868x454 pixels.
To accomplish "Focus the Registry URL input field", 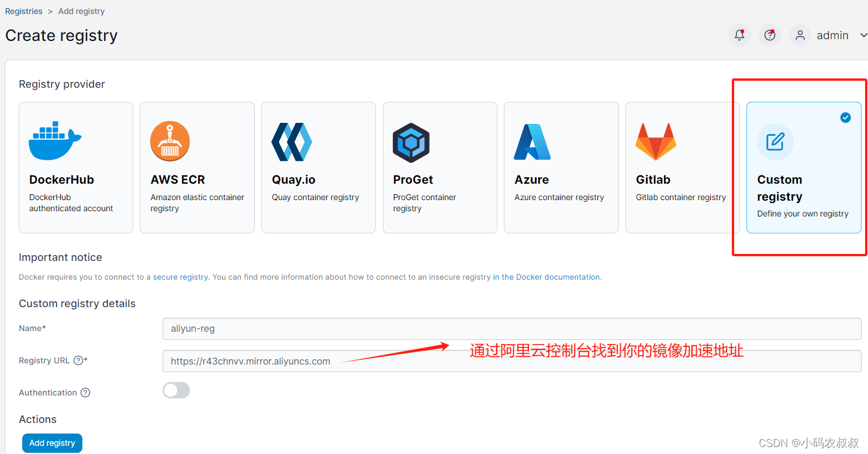I will [512, 361].
